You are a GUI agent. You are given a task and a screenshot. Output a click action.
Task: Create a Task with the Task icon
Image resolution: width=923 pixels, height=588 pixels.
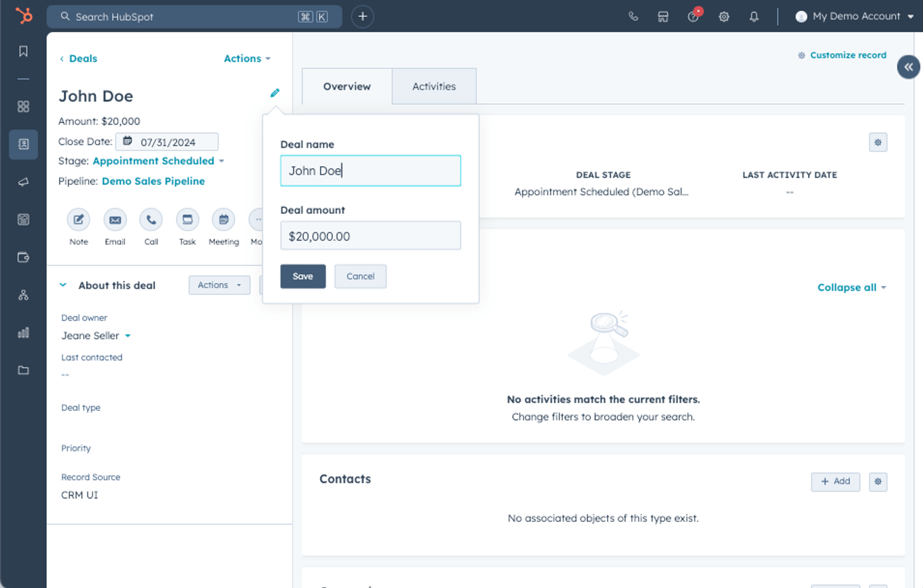(x=187, y=220)
